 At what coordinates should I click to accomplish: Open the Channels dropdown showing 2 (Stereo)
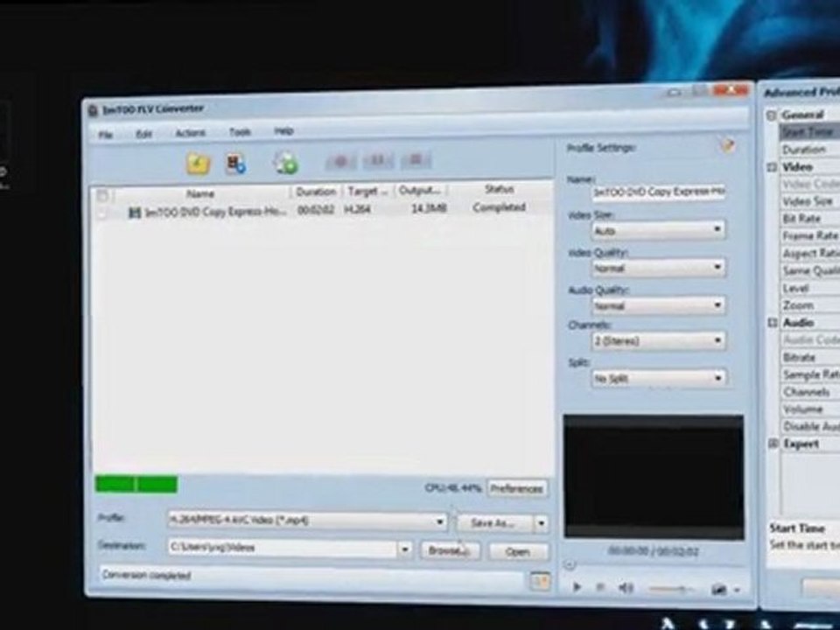point(658,340)
